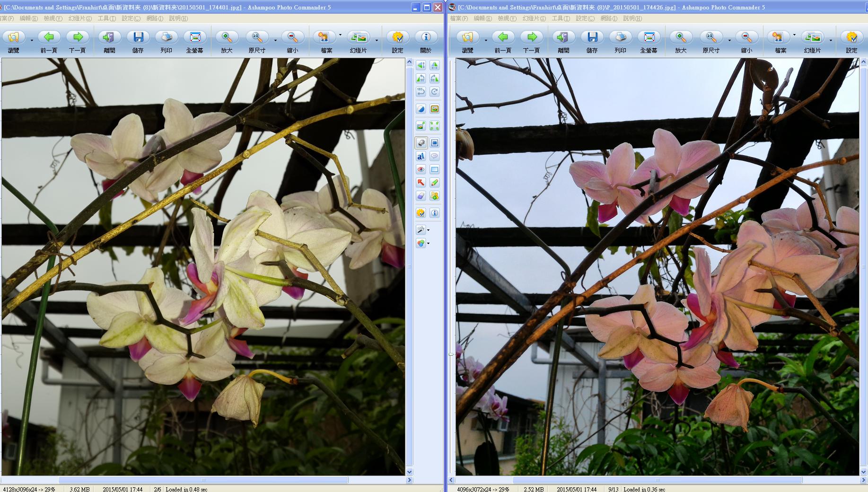Select red arrow drawing tool
Image resolution: width=868 pixels, height=492 pixels.
pyautogui.click(x=421, y=183)
